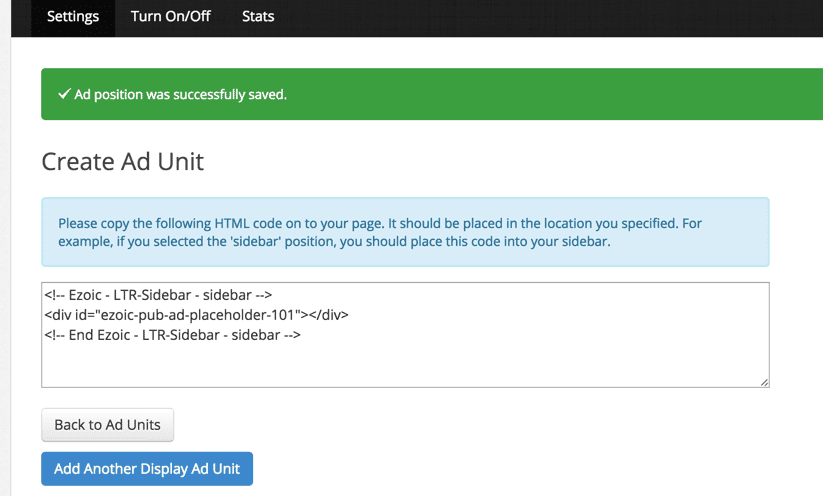Switch to the Turn On/Off tab

pyautogui.click(x=171, y=17)
